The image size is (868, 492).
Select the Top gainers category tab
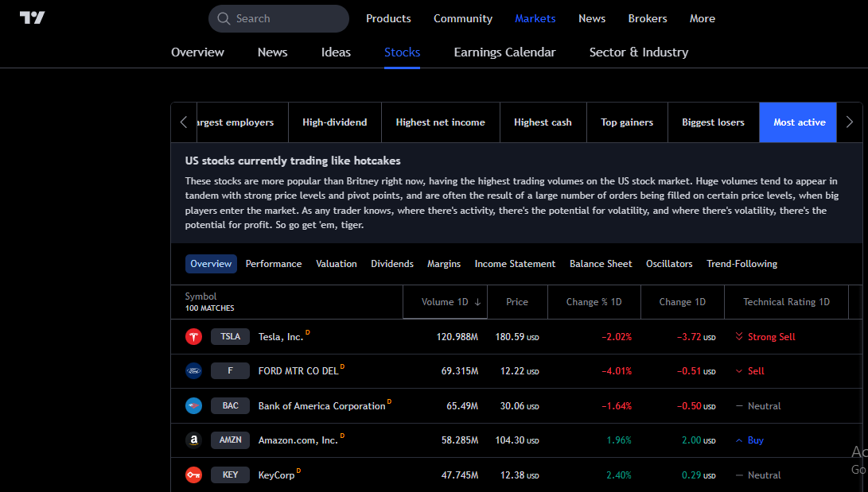627,122
